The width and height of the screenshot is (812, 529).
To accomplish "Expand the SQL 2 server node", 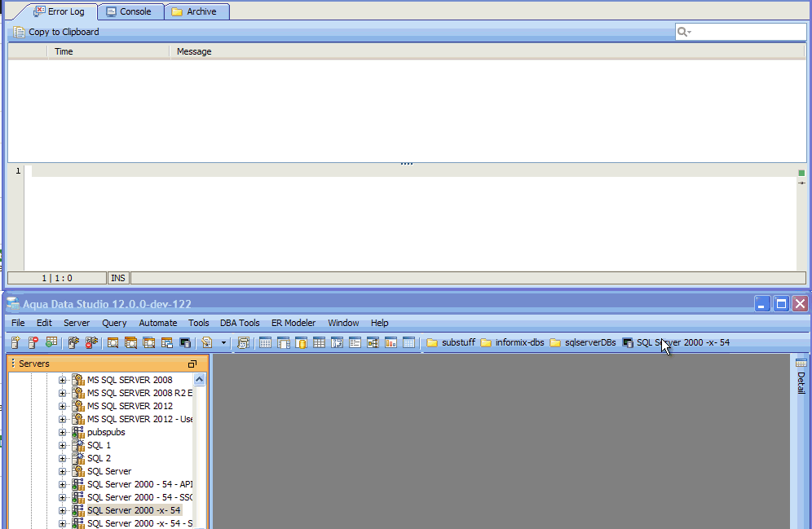I will 62,458.
